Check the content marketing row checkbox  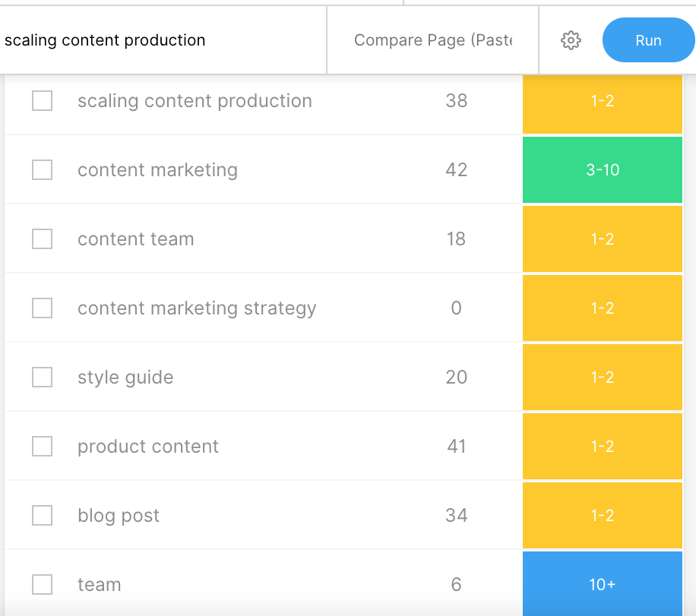[42, 170]
